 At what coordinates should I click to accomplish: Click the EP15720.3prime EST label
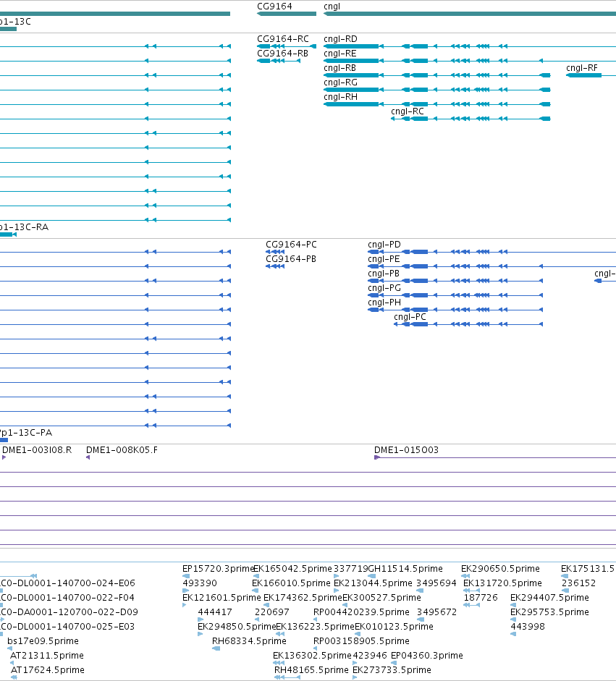(x=218, y=569)
